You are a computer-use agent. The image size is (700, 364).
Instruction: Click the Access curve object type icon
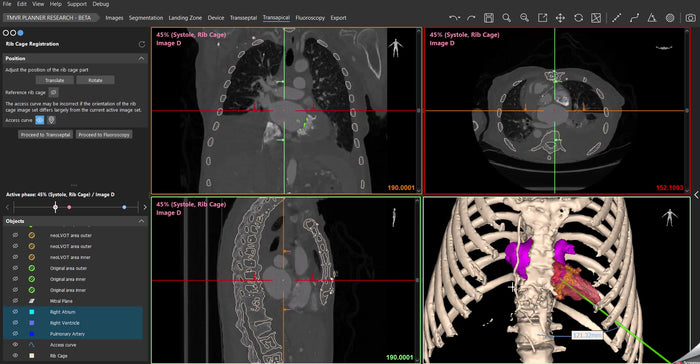[32, 345]
